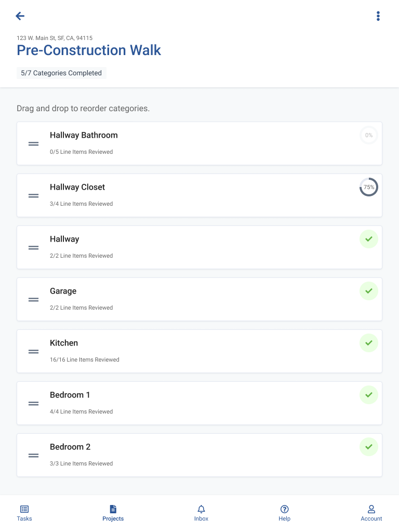
Task: Open the Hallway Bathroom category
Action: pos(199,143)
